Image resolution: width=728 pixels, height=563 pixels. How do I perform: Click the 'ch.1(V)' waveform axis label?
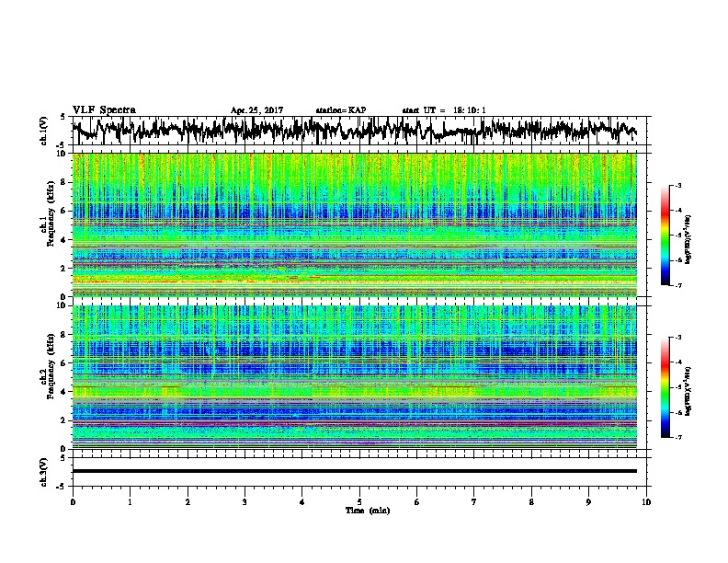click(x=44, y=131)
